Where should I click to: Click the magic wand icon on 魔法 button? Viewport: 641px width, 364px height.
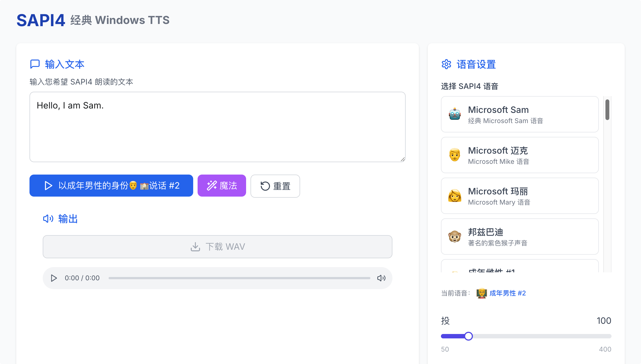point(212,186)
